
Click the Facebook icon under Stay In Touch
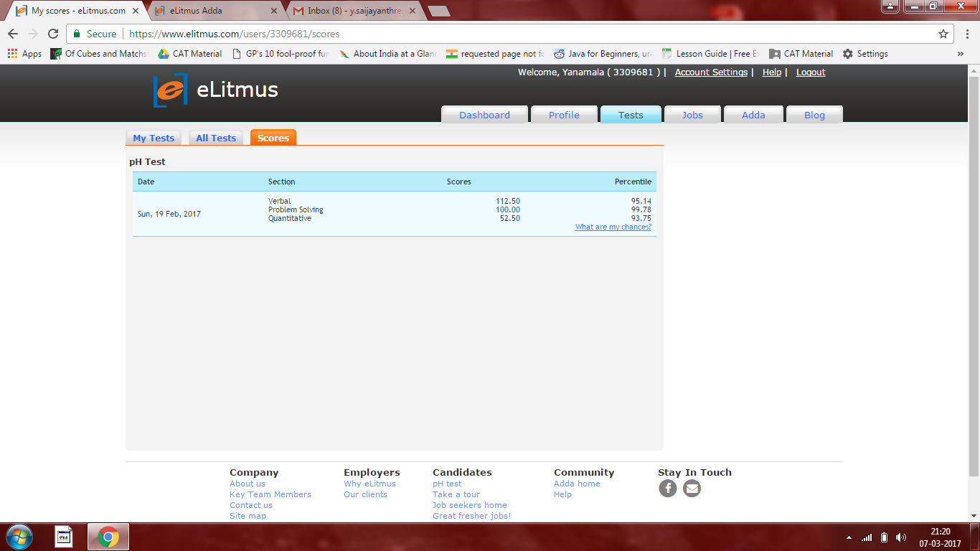pyautogui.click(x=667, y=489)
